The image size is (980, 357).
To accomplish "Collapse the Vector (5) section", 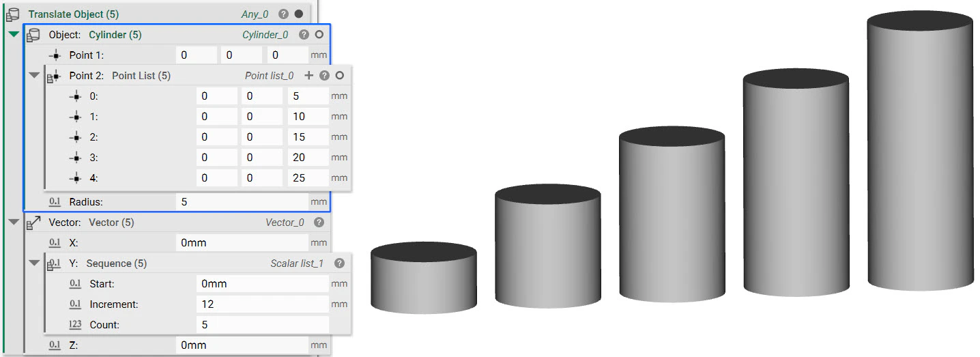I will click(14, 223).
